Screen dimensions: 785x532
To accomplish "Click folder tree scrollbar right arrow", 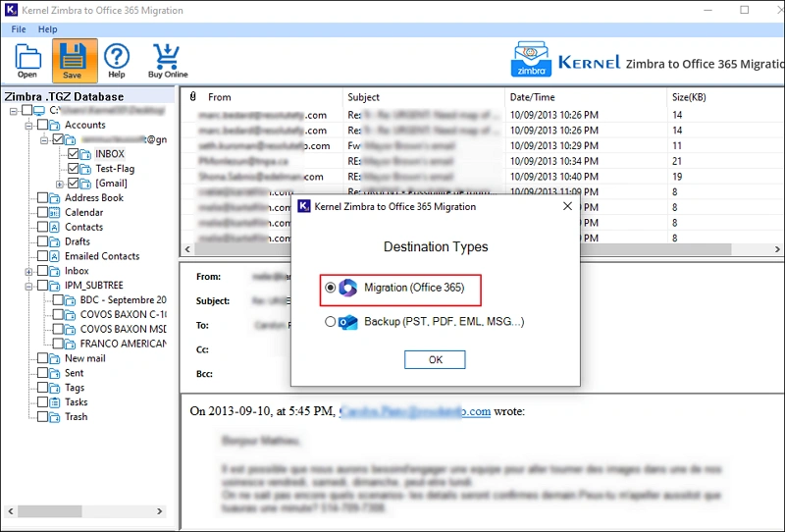I will point(159,511).
